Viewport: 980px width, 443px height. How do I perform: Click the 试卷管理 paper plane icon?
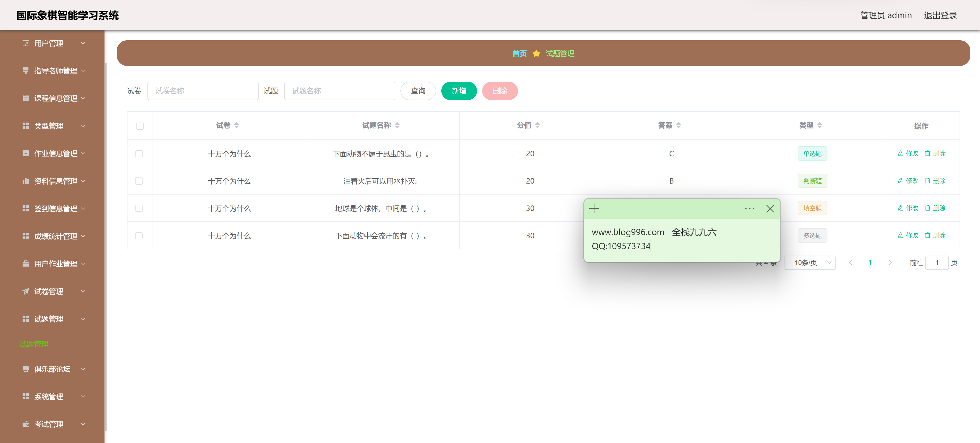click(26, 291)
